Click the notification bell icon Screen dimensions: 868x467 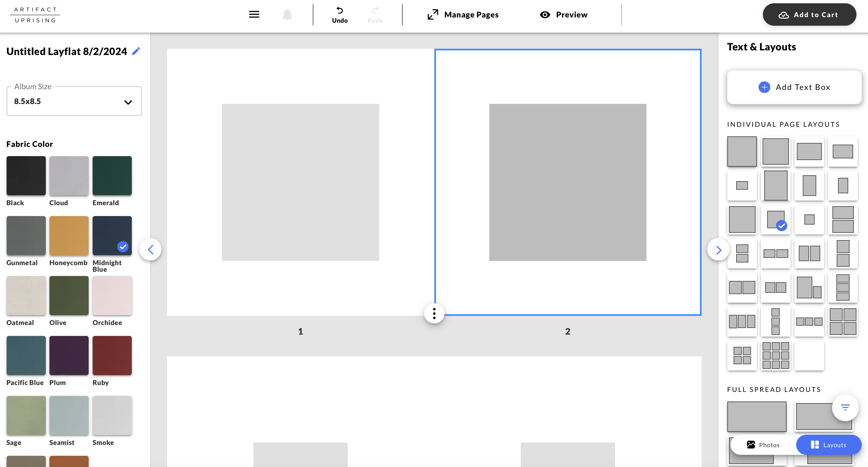[x=287, y=14]
